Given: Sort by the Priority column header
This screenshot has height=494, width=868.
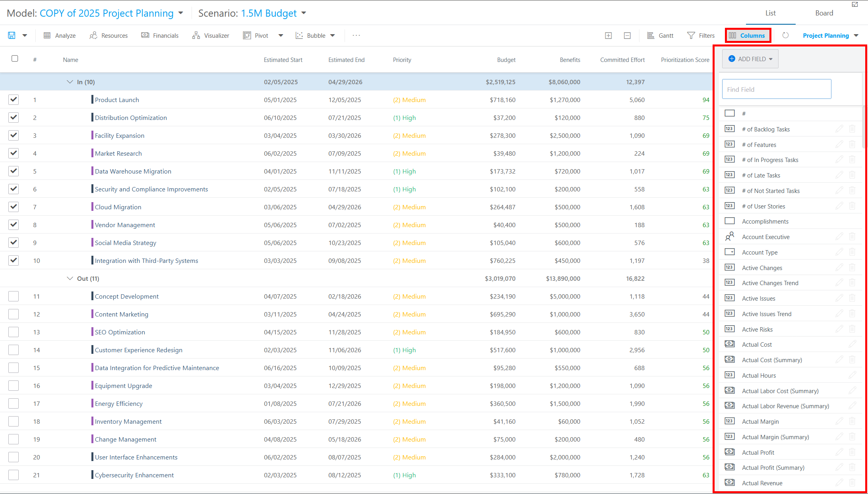Looking at the screenshot, I should pos(402,60).
